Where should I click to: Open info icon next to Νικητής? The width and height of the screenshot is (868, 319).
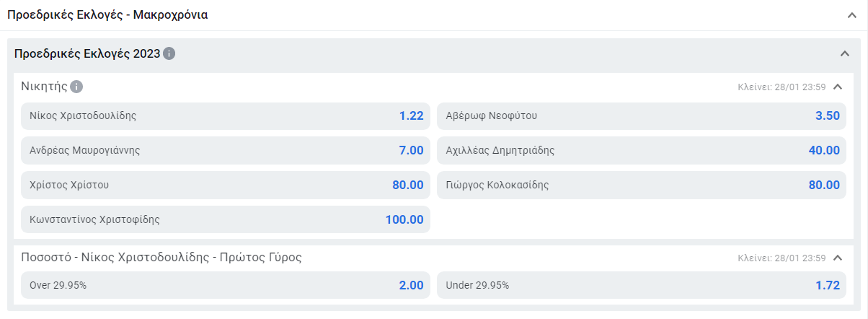(x=76, y=87)
